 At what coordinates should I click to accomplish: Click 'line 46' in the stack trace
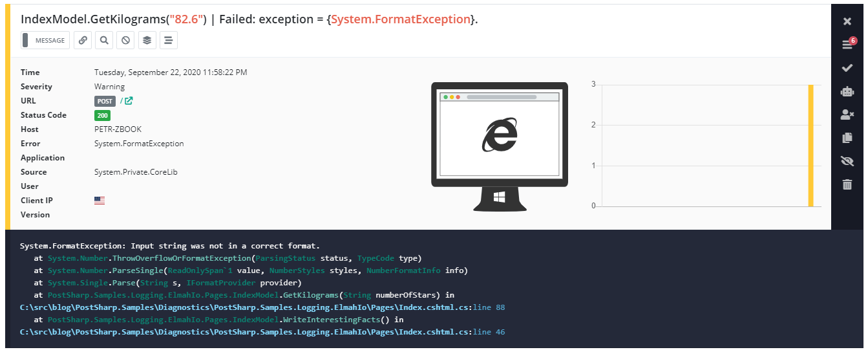pyautogui.click(x=489, y=332)
